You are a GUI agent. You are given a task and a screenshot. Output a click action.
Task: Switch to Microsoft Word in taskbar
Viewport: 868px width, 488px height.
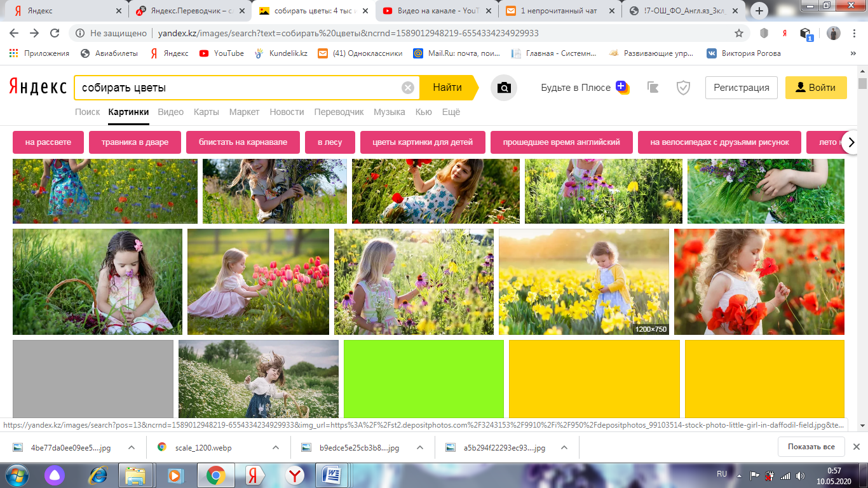pos(332,475)
